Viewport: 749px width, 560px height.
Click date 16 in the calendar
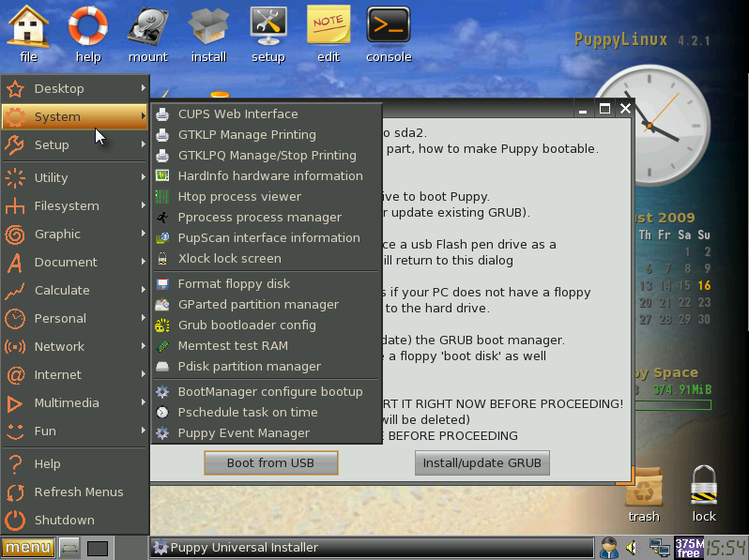pos(704,285)
